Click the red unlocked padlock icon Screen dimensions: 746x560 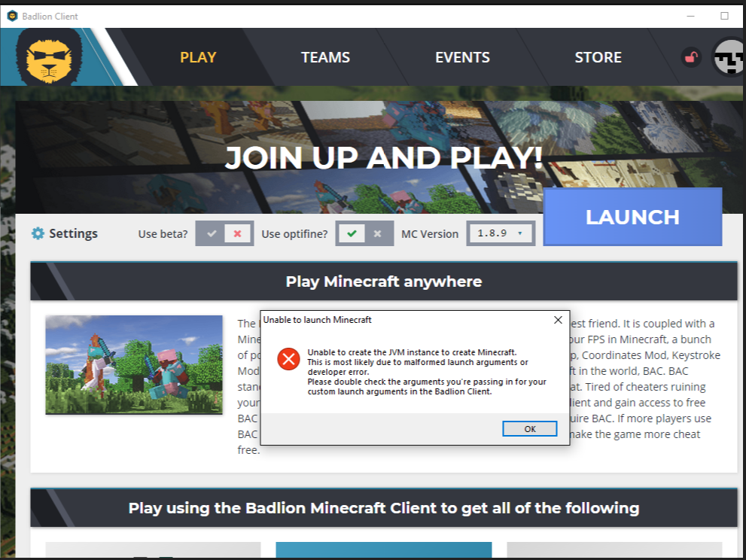(691, 57)
